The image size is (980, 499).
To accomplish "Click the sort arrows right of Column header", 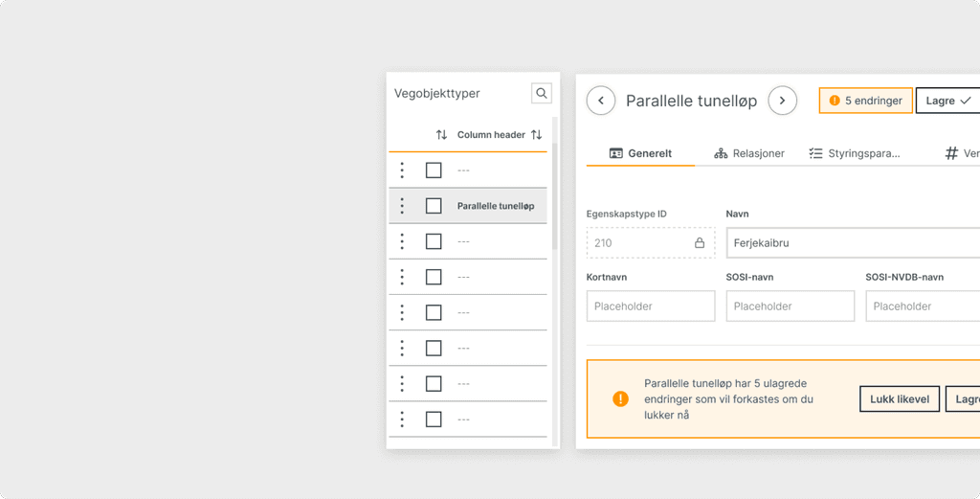I will pos(536,134).
